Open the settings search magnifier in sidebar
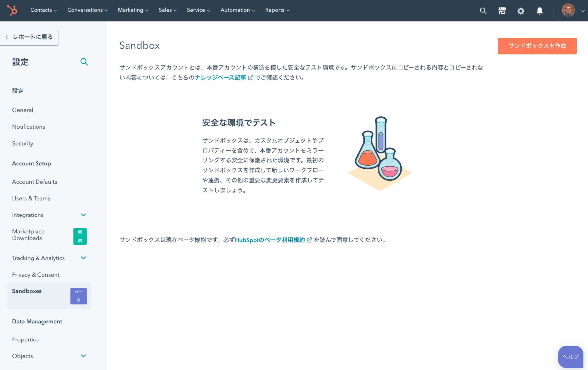Screen dimensions: 588x370 [x=84, y=62]
